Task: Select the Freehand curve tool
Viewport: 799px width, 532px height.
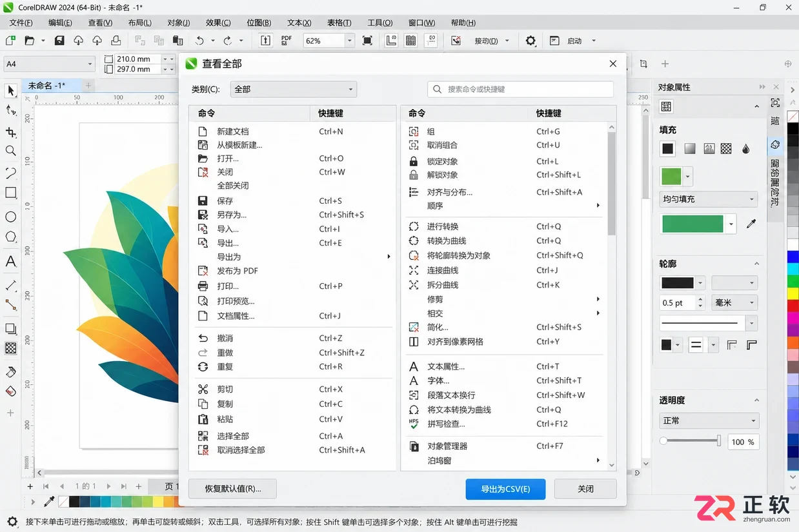Action: pos(11,173)
